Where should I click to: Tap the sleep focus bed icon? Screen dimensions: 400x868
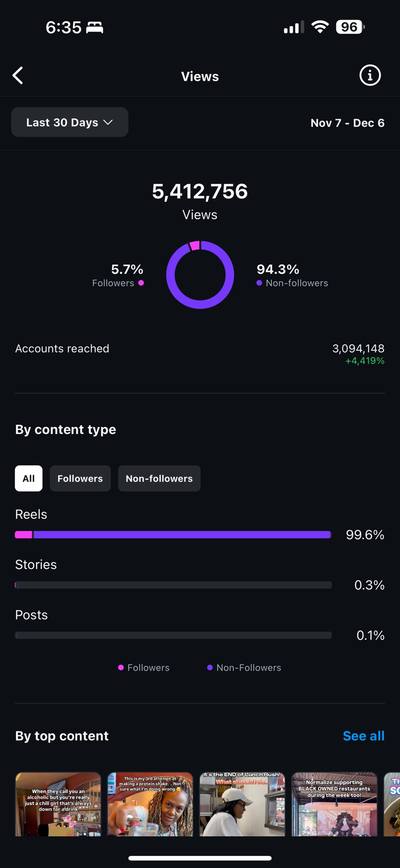click(x=95, y=27)
